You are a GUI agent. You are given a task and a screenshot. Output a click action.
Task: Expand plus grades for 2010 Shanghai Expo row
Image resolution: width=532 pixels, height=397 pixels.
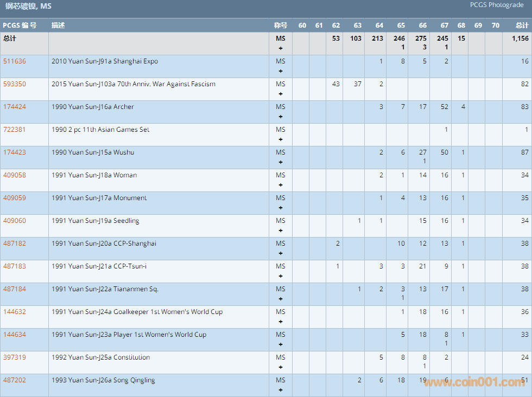(280, 71)
